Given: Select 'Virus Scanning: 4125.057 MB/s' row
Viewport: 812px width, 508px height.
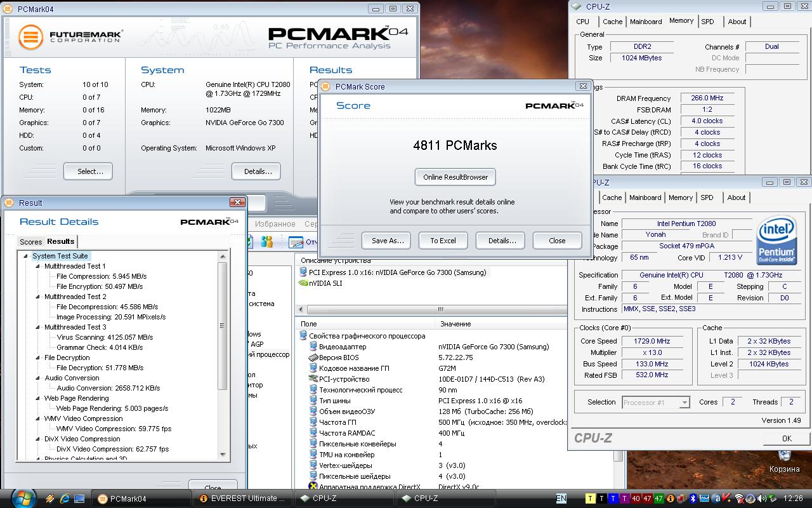Looking at the screenshot, I should pos(105,337).
